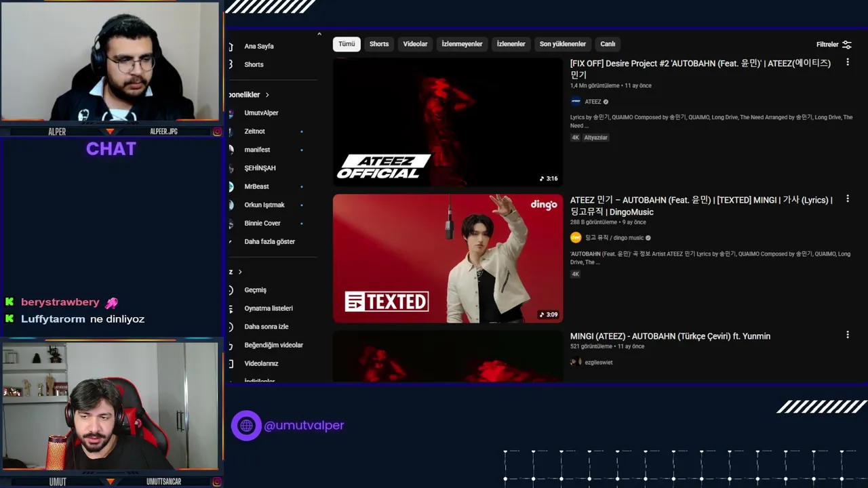Open the ATEEZ channel link

[x=593, y=102]
